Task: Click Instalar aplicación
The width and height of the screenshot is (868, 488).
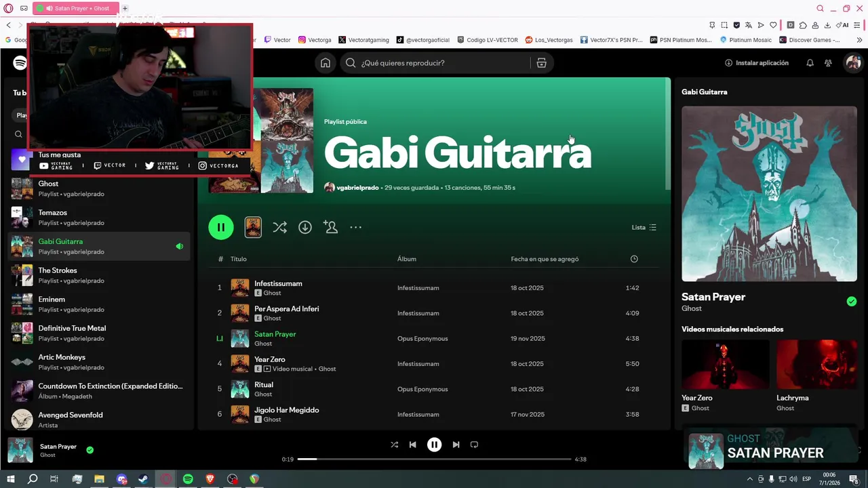Action: (x=757, y=63)
